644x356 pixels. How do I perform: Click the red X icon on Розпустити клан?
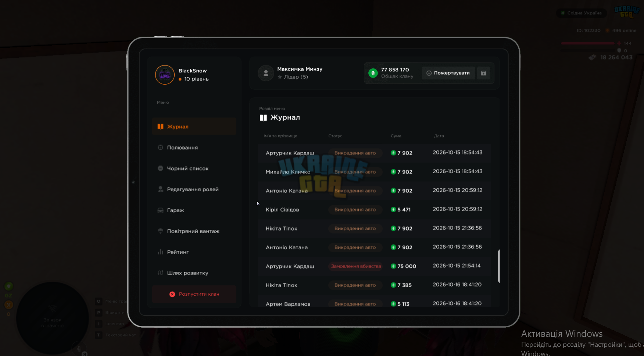[x=172, y=294]
